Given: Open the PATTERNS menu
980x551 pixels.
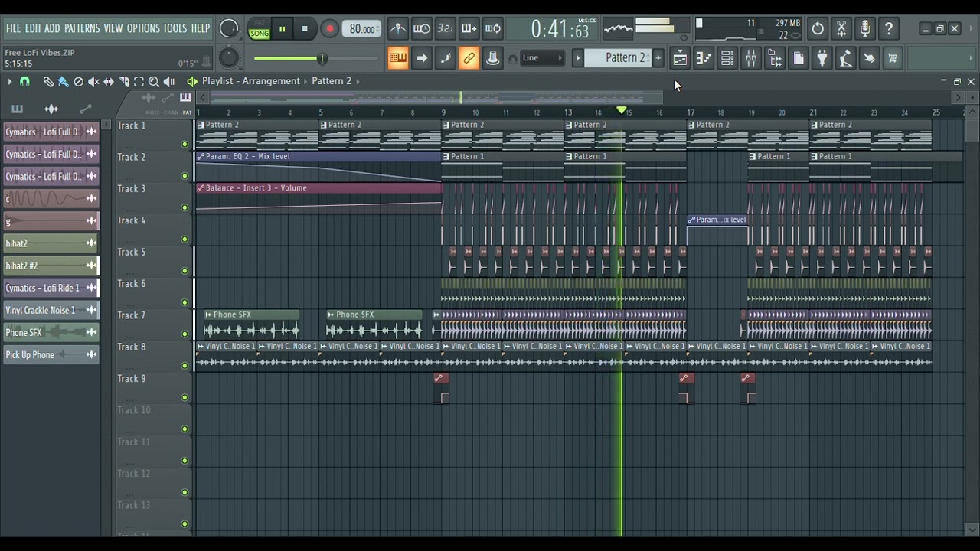Looking at the screenshot, I should coord(82,28).
